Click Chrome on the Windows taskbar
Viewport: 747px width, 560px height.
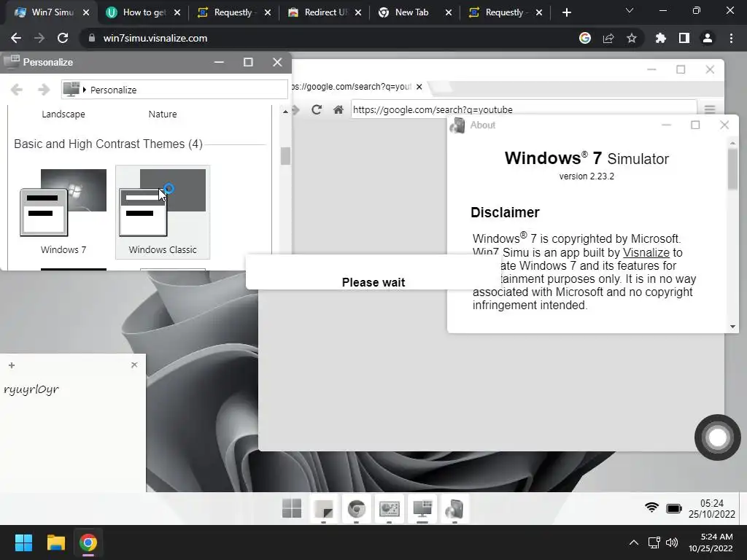[88, 542]
